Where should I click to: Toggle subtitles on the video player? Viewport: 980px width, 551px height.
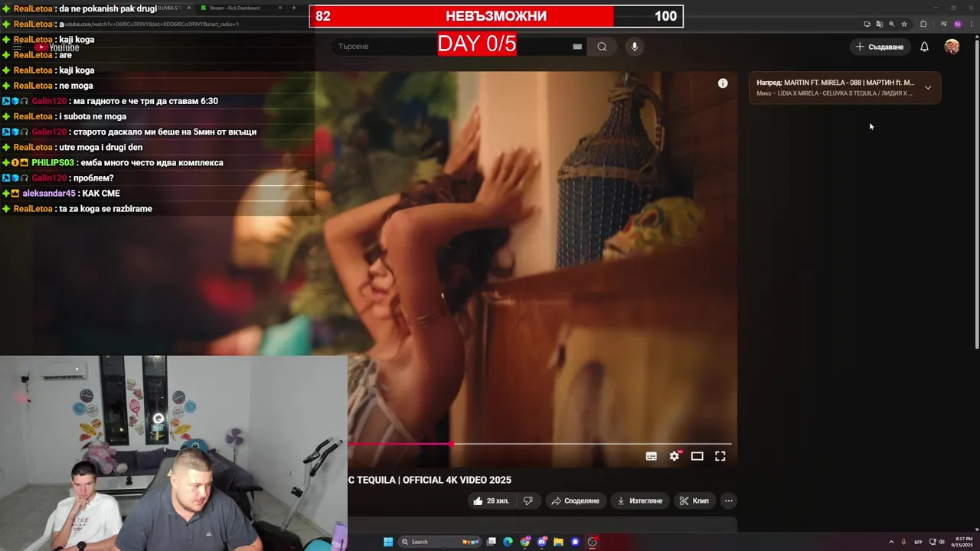point(652,456)
